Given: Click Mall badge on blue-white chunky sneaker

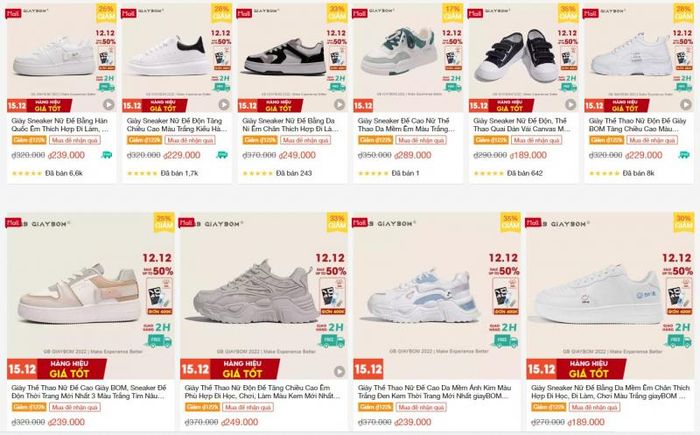Looking at the screenshot, I should point(360,222).
